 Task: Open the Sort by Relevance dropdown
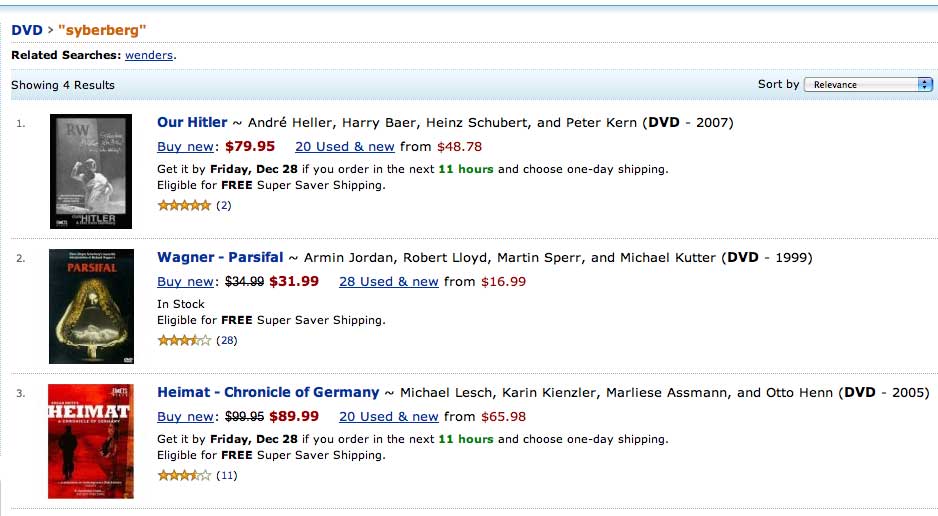868,85
